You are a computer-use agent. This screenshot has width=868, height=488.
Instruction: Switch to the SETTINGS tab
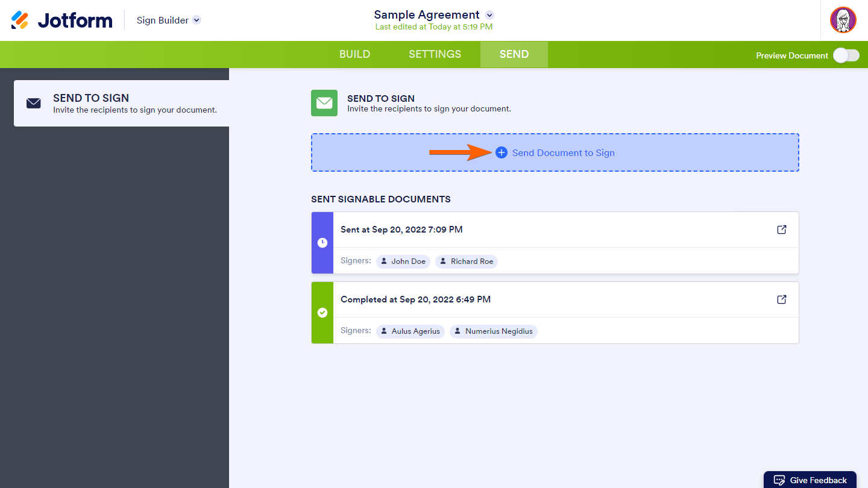point(435,54)
